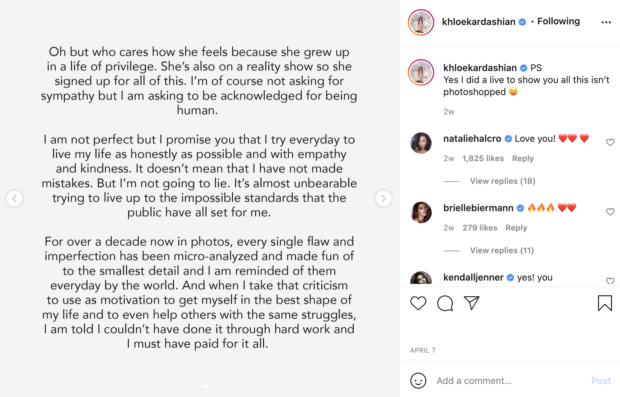Advance to next carousel slide arrow

point(383,198)
